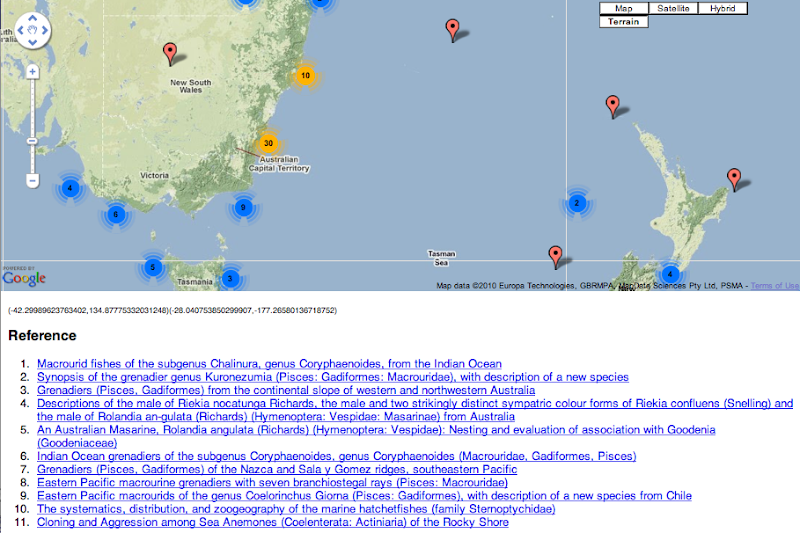Viewport: 800px width, 533px height.
Task: Click the zoom out minus button
Action: click(x=32, y=181)
